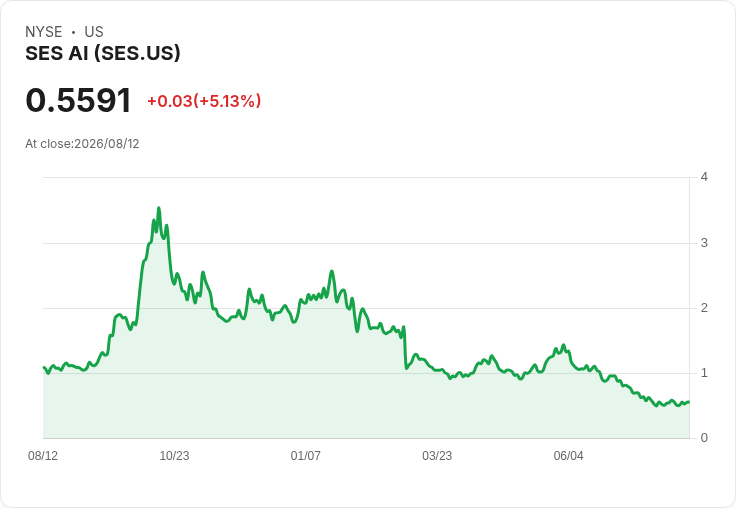Screen dimensions: 736x508
Task: Click the +0.03(+5.13%) price change text
Action: [204, 101]
